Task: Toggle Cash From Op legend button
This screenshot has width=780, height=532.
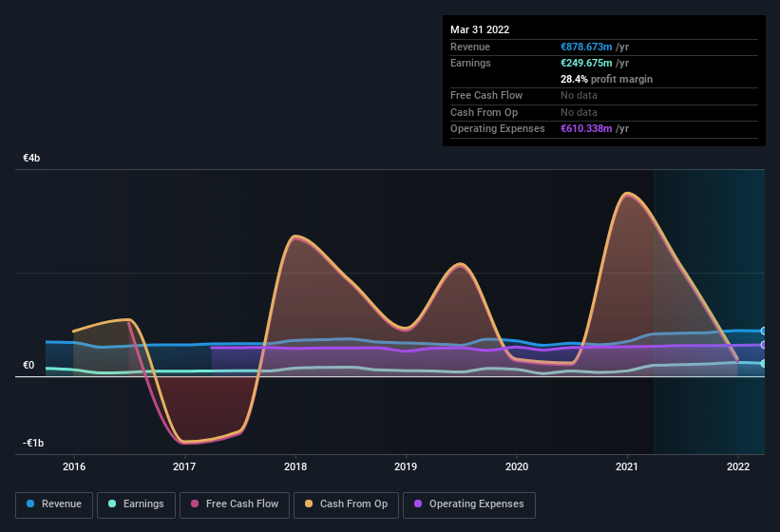Action: coord(346,504)
